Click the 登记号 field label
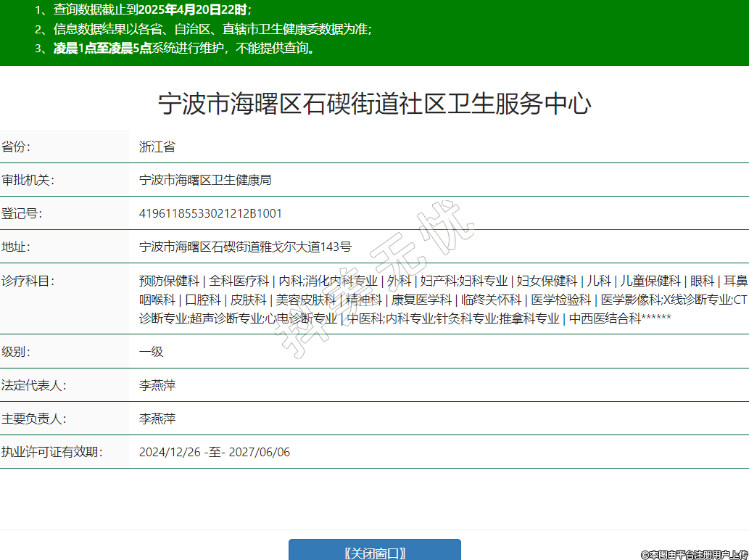 click(x=22, y=213)
